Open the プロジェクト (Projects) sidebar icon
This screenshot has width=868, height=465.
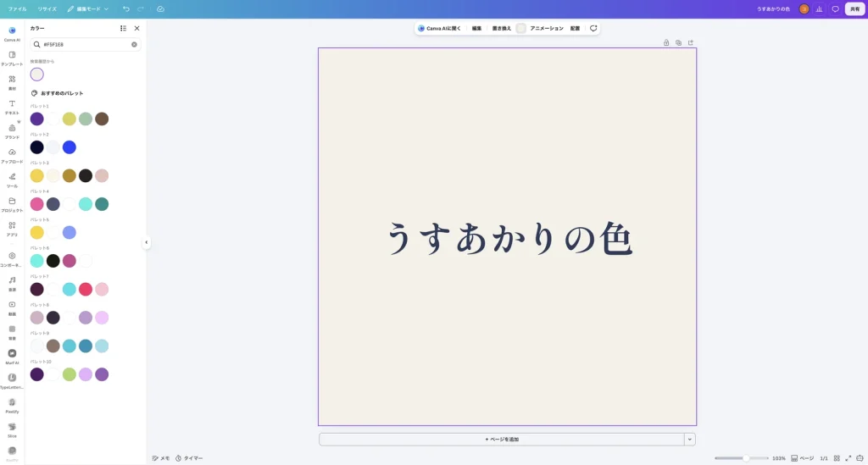point(12,204)
